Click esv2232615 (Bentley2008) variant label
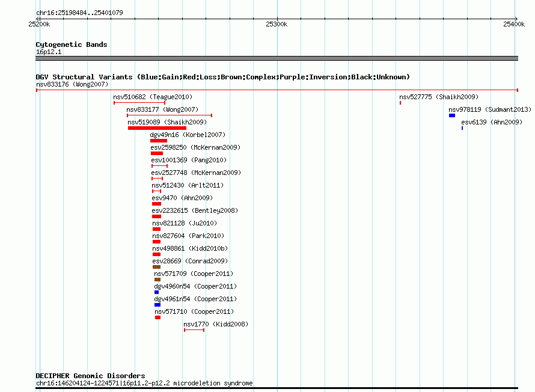Viewport: 535px width, 392px height. tap(195, 210)
